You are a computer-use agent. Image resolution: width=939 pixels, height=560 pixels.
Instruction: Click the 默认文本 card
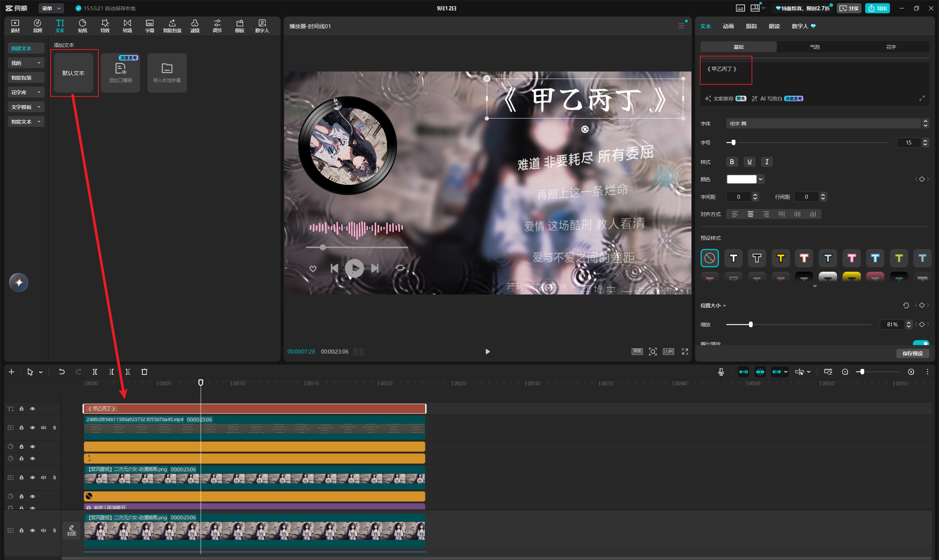(x=74, y=73)
